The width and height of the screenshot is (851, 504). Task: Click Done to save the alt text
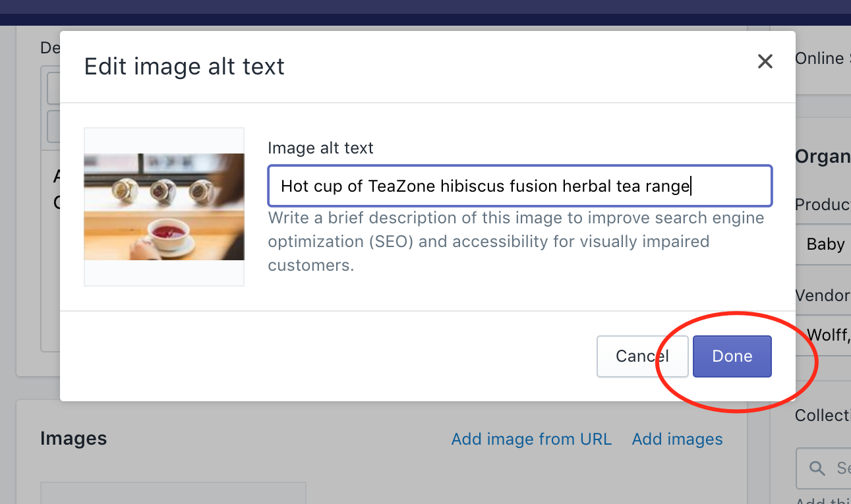pyautogui.click(x=732, y=356)
